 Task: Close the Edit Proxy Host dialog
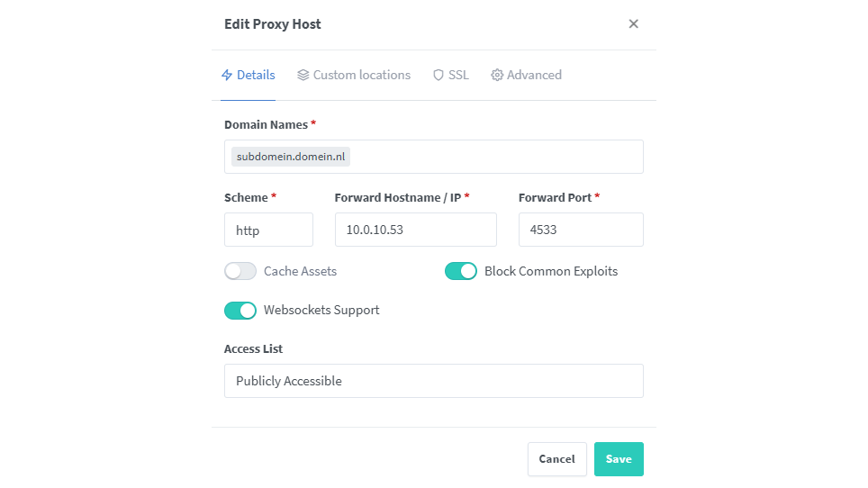coord(633,24)
